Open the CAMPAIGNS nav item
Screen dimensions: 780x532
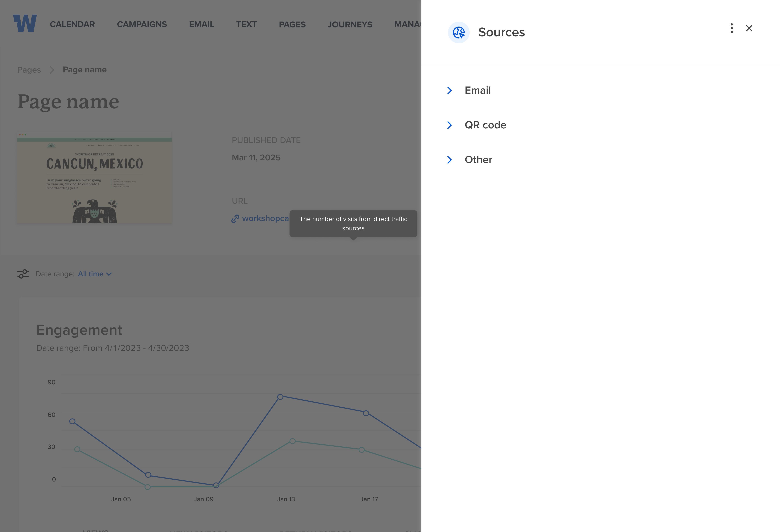(142, 25)
